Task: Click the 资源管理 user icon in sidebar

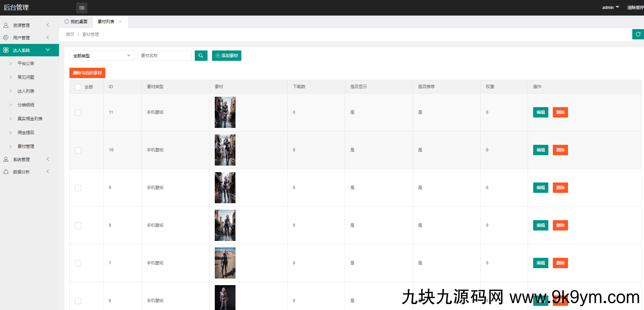Action: point(6,25)
